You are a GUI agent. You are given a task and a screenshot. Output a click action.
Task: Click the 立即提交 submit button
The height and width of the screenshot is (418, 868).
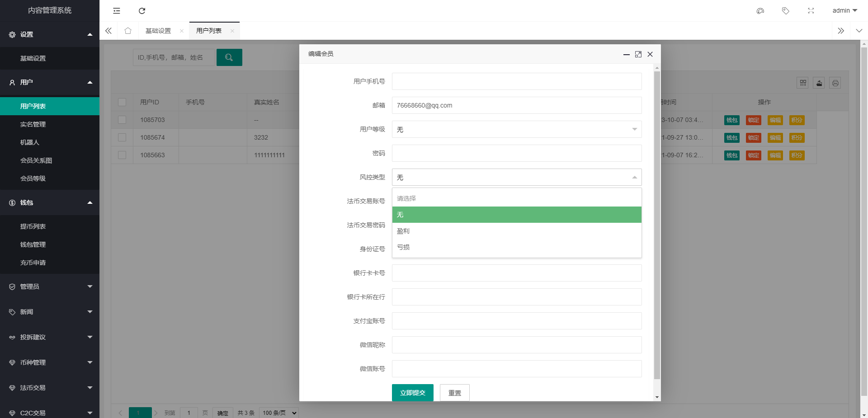(412, 393)
